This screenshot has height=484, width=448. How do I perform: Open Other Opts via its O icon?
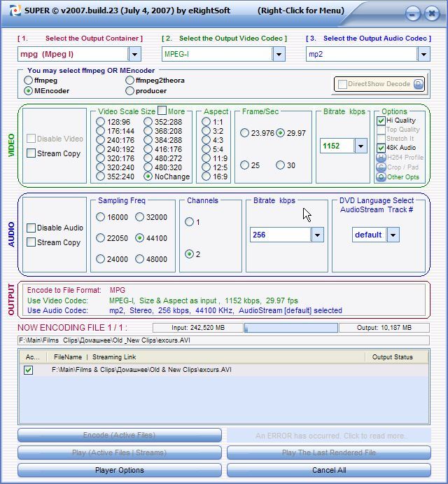pos(381,177)
